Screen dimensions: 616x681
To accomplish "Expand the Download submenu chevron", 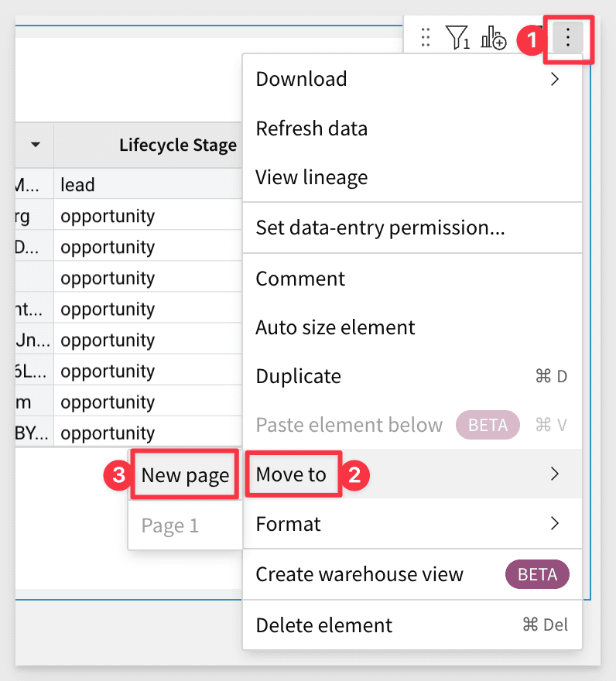I will click(554, 79).
